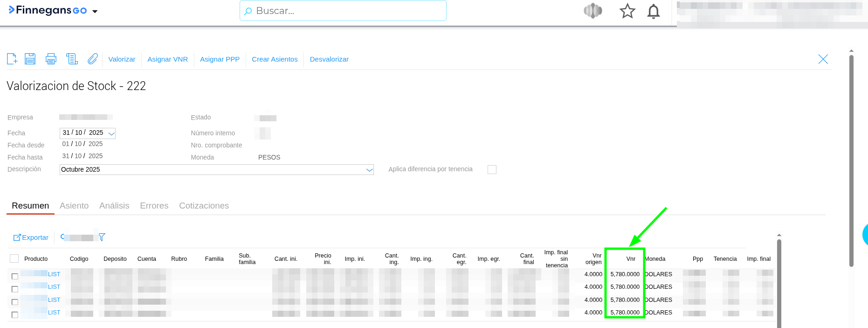Open the Finnegans GO menu arrow
This screenshot has height=328, width=868.
(x=95, y=12)
